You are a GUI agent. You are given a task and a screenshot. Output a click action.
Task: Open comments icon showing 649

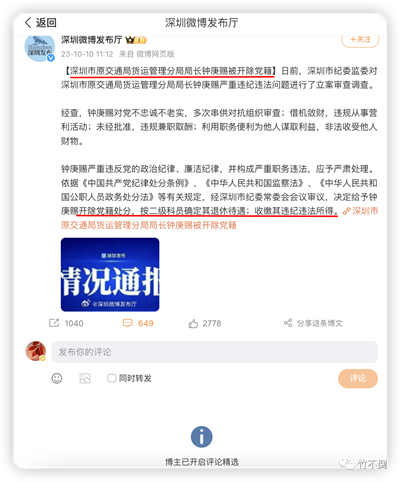[128, 323]
